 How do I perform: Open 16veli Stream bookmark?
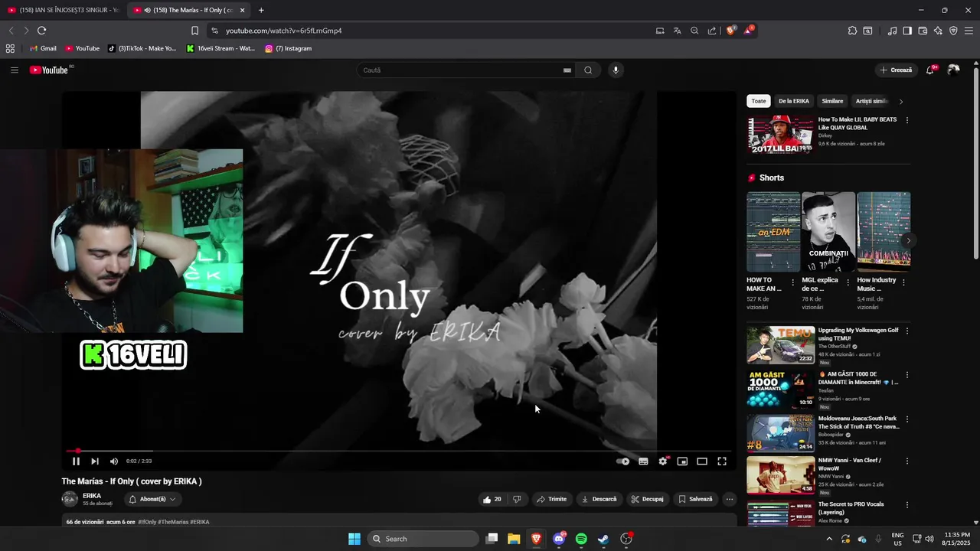click(x=220, y=48)
